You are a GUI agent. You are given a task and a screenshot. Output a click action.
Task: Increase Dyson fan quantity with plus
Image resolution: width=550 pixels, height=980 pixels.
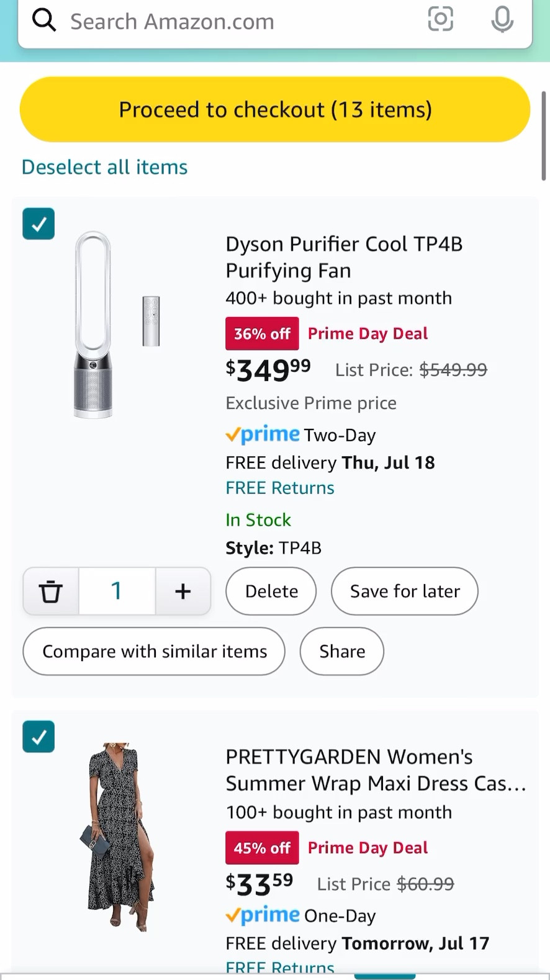click(x=183, y=591)
